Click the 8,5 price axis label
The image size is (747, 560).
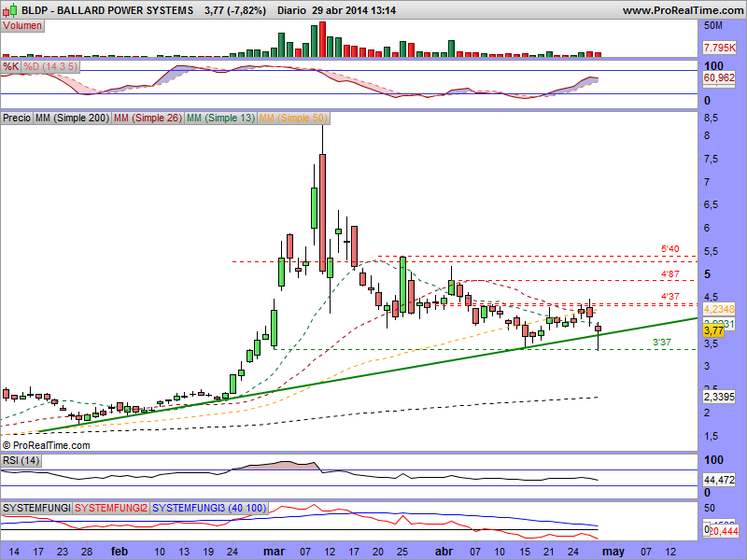click(711, 118)
